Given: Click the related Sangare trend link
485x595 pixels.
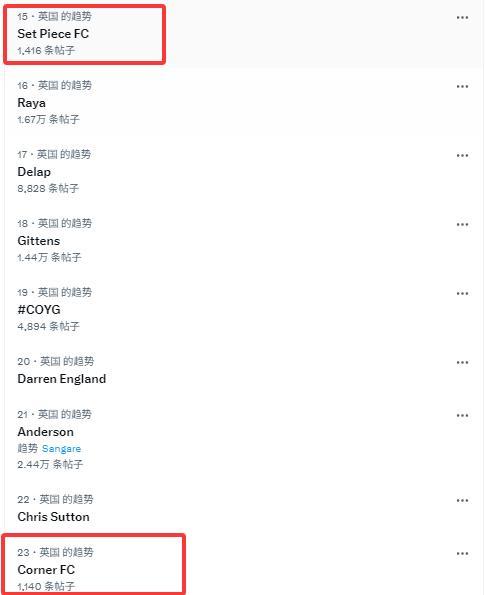Looking at the screenshot, I should click(61, 449).
